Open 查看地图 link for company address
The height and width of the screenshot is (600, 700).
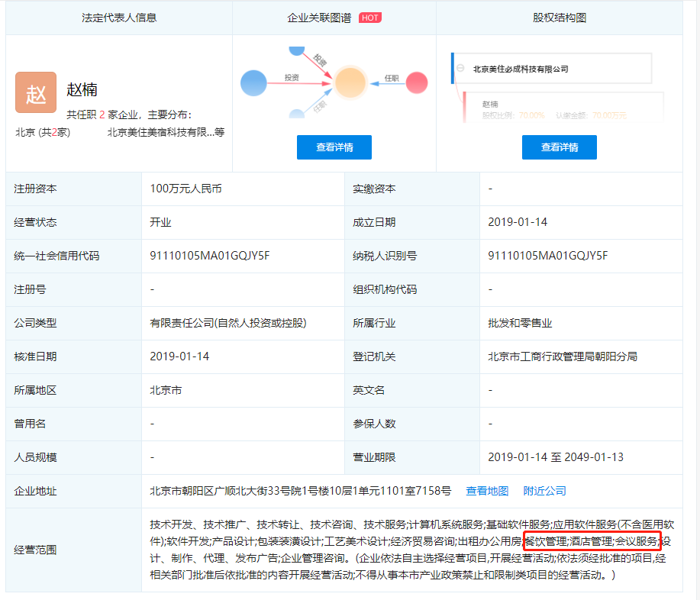coord(487,491)
